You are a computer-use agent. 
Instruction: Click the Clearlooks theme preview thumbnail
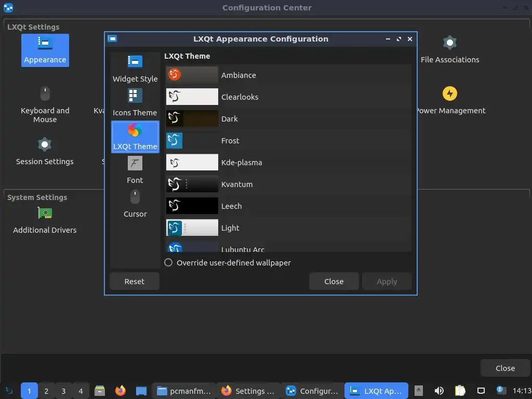[192, 97]
